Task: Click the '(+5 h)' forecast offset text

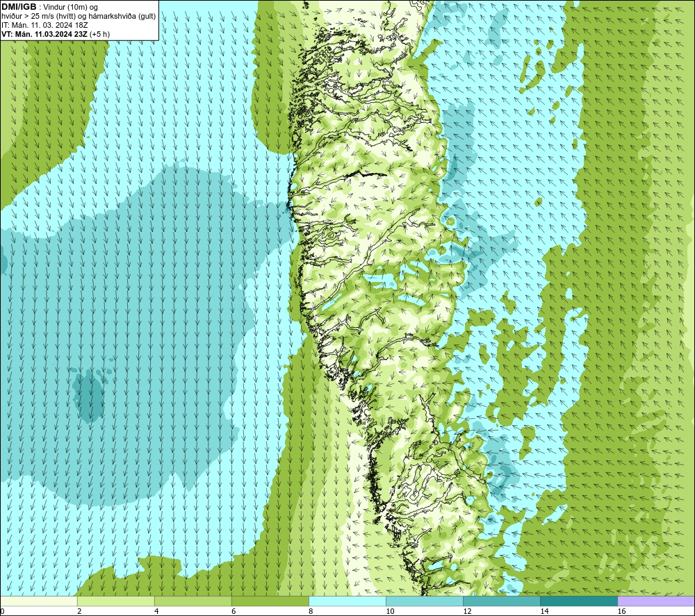Action: 99,34
